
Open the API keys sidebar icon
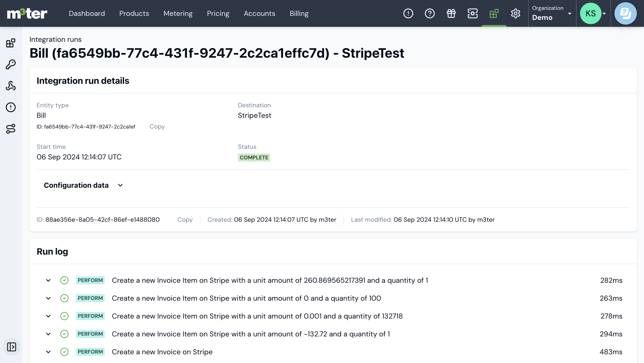[x=11, y=64]
